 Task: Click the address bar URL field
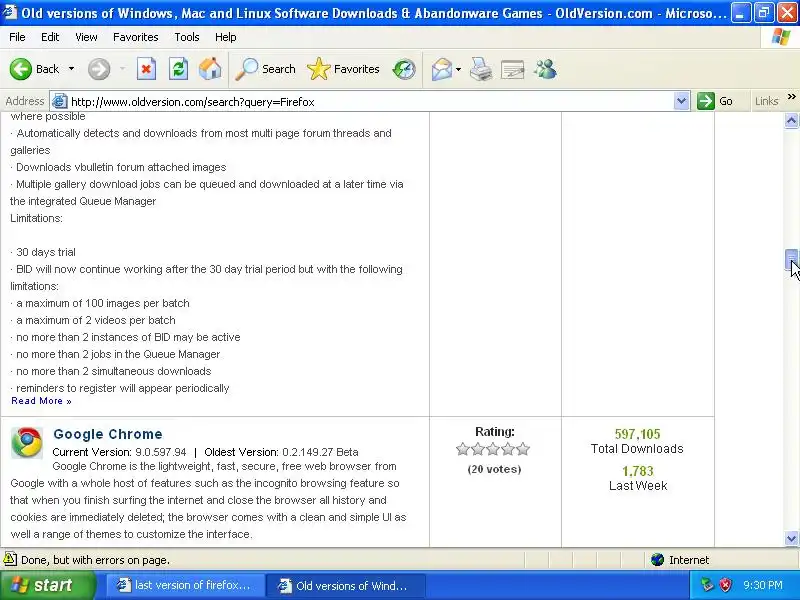pos(370,102)
